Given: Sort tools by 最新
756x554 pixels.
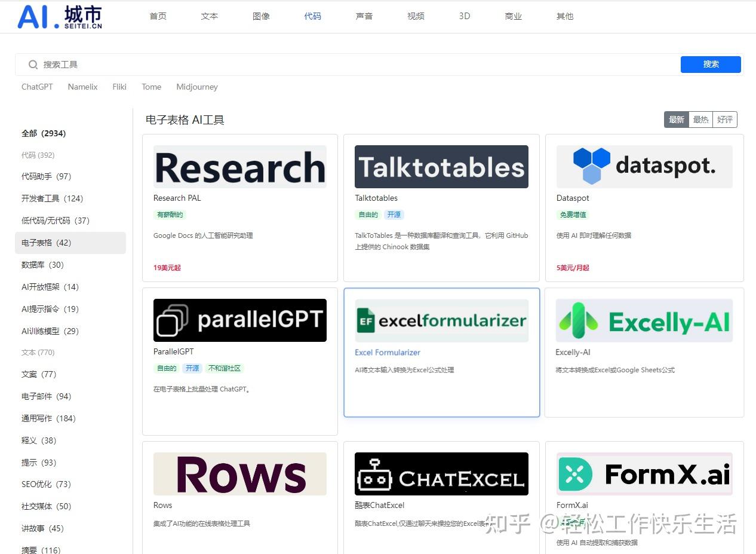Looking at the screenshot, I should point(677,120).
